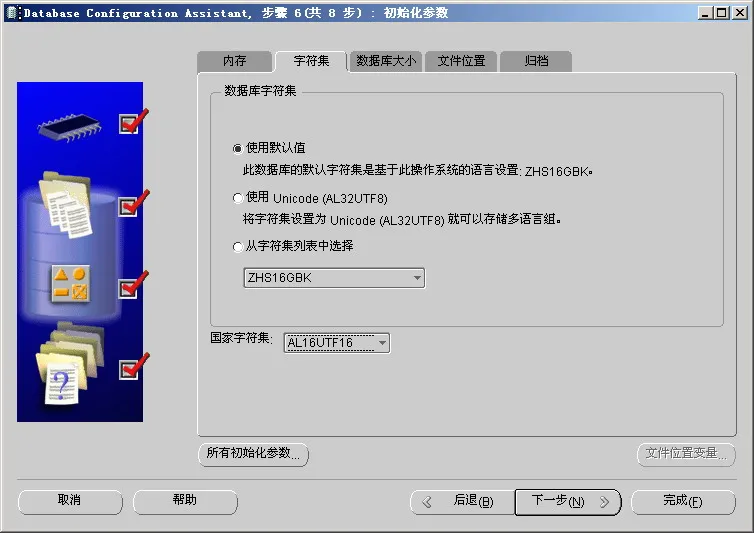Close the Database Configuration Assistant window

740,13
